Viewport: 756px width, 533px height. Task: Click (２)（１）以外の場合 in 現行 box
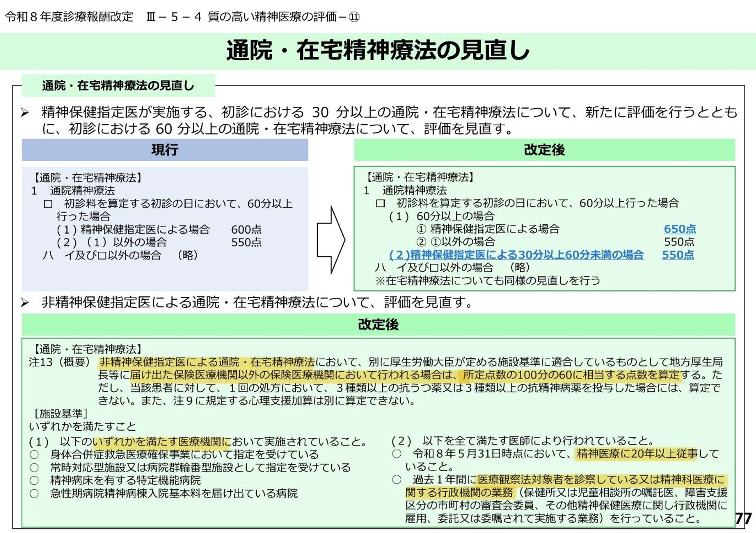pos(111,243)
